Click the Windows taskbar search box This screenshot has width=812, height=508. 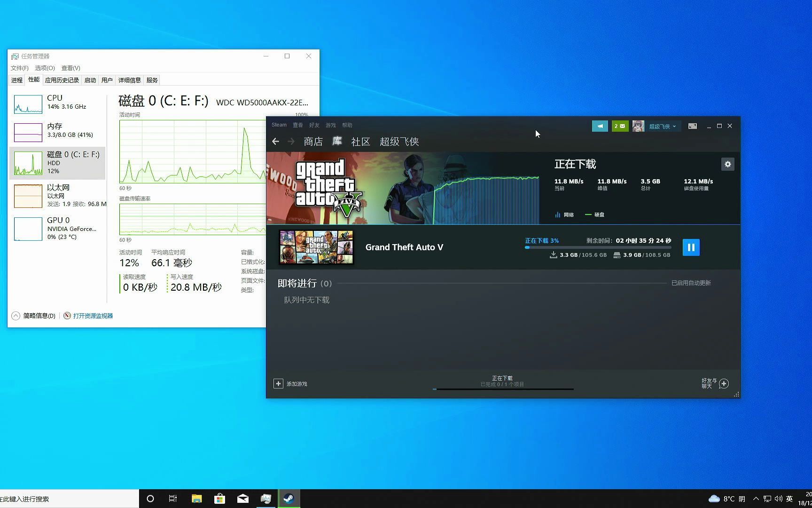click(x=70, y=499)
